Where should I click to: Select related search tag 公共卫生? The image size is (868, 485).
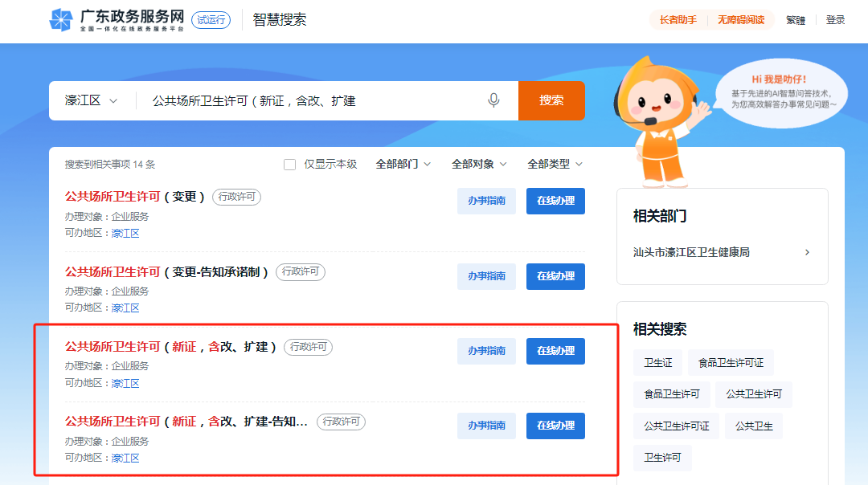(753, 426)
